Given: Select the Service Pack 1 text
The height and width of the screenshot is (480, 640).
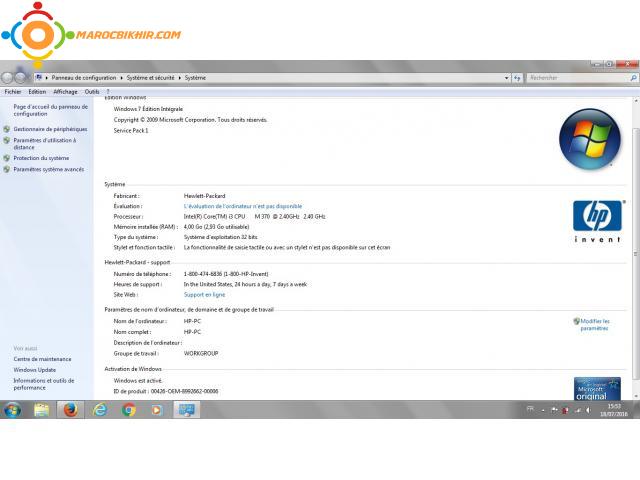Looking at the screenshot, I should click(131, 131).
